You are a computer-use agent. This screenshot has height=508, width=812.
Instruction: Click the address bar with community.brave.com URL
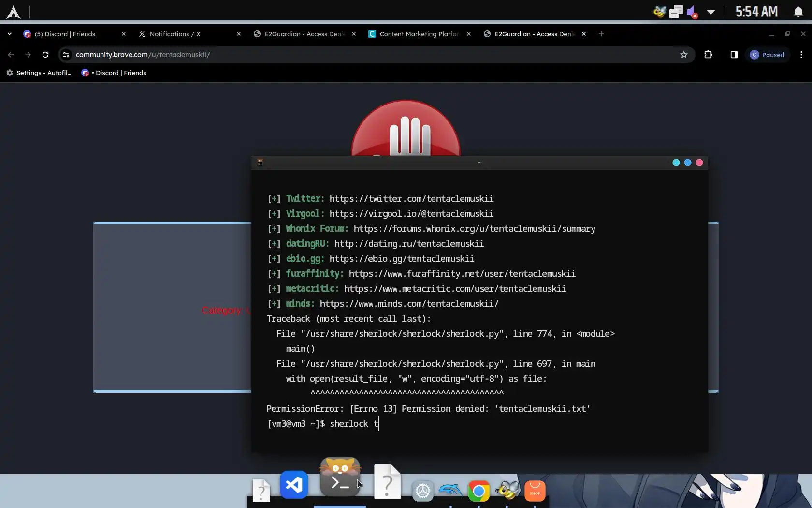pos(377,55)
